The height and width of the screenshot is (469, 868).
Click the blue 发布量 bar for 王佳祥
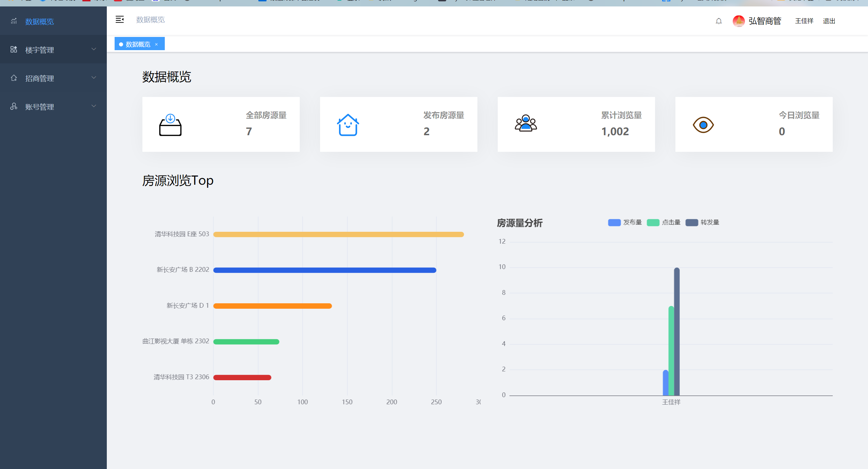tap(666, 383)
